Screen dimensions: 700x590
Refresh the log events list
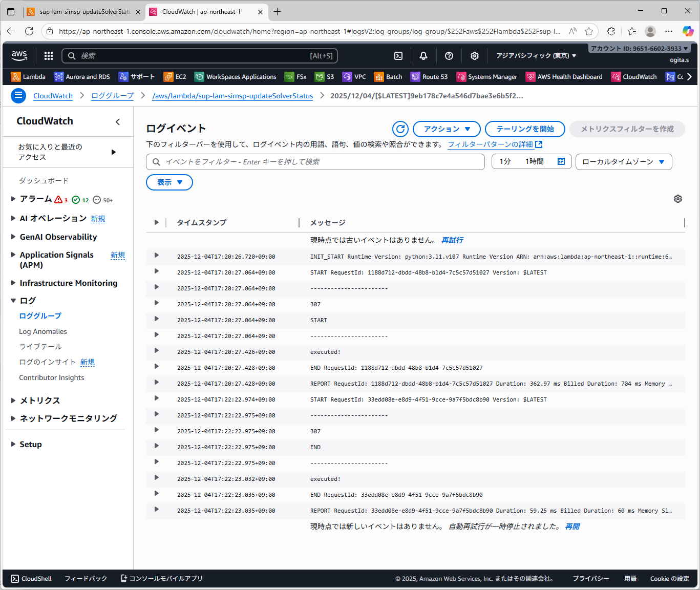[400, 129]
